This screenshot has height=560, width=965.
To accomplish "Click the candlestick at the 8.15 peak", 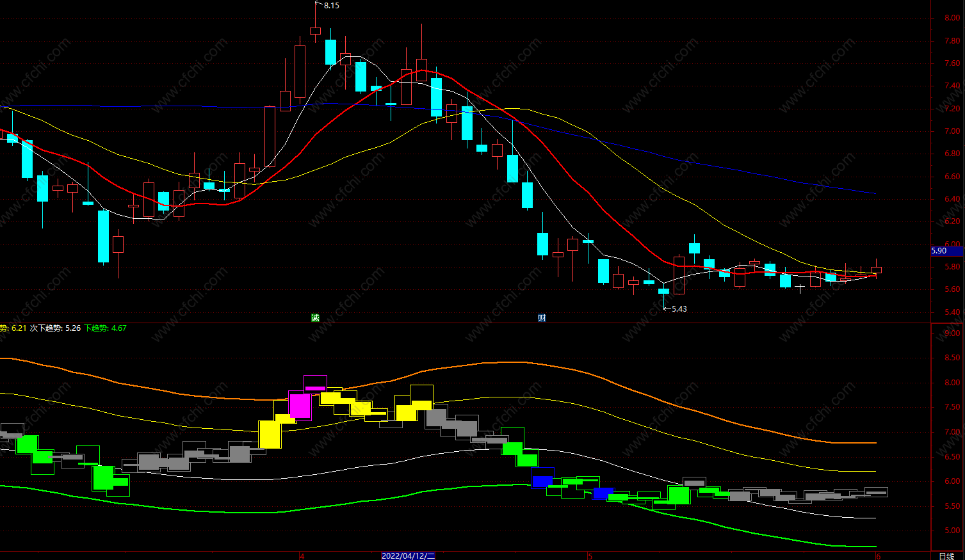I will pyautogui.click(x=315, y=30).
